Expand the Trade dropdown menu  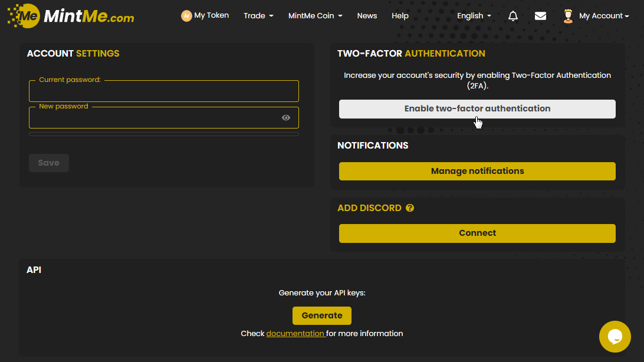click(258, 16)
